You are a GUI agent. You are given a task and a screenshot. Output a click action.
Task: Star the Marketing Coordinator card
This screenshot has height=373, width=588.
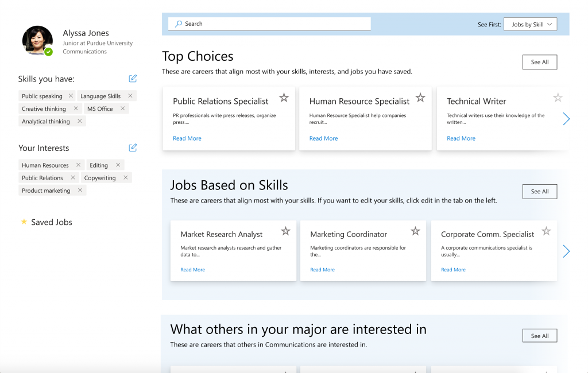click(415, 231)
